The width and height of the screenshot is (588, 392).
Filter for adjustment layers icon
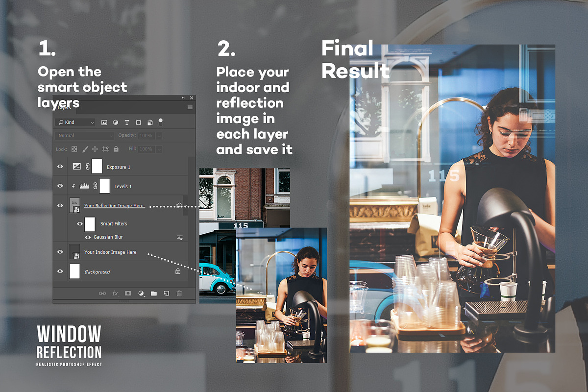tap(116, 122)
